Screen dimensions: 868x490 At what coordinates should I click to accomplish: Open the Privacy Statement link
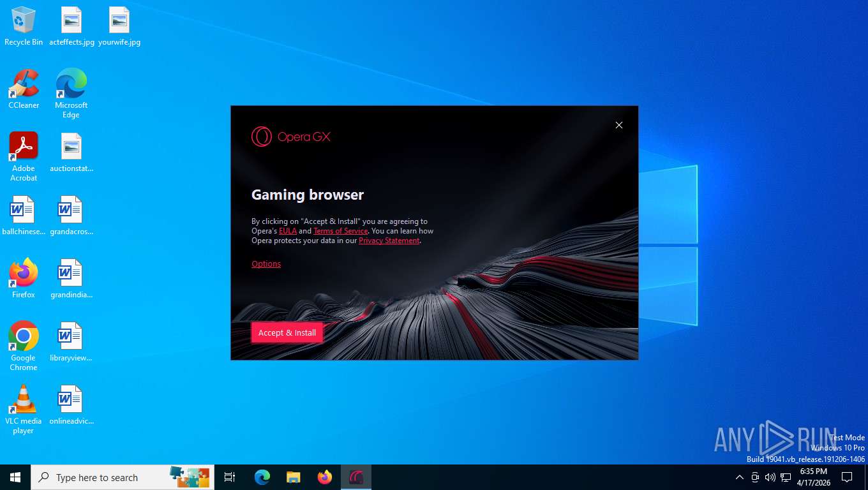coord(389,241)
